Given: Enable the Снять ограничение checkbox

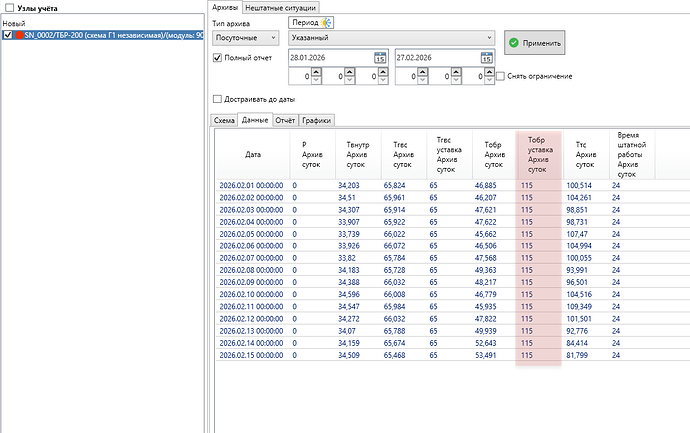Looking at the screenshot, I should [x=500, y=76].
